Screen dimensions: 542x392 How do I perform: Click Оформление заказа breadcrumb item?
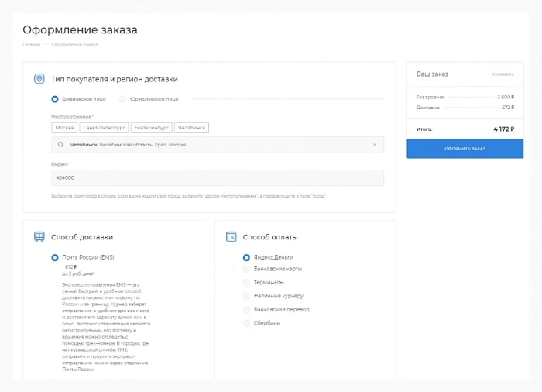[x=74, y=45]
